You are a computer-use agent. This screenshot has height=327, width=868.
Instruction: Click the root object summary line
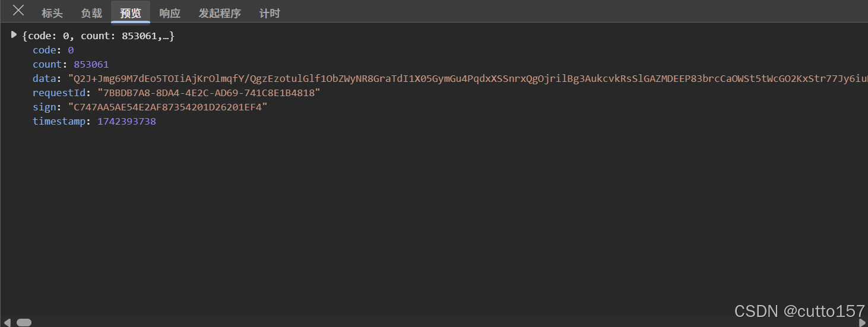coord(98,36)
